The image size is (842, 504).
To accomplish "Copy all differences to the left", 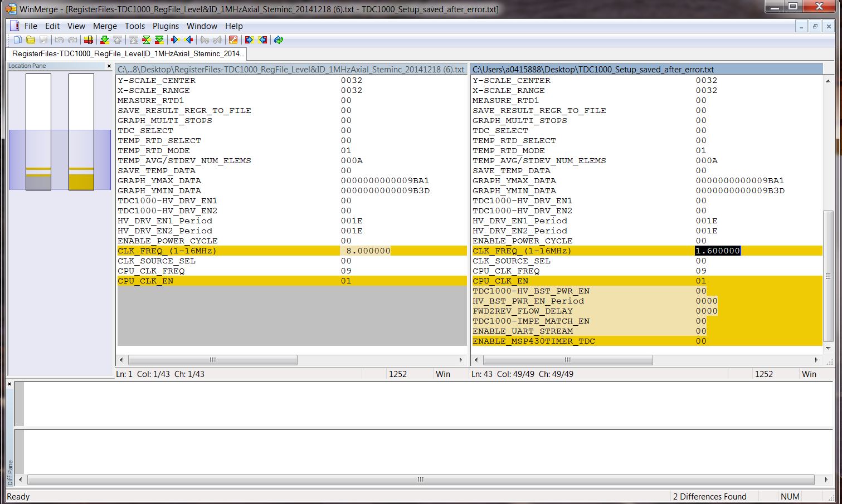I will click(x=262, y=40).
